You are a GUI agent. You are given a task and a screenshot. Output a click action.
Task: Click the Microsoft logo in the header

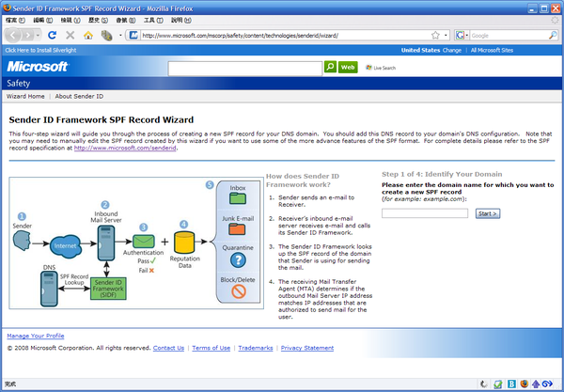click(x=37, y=66)
